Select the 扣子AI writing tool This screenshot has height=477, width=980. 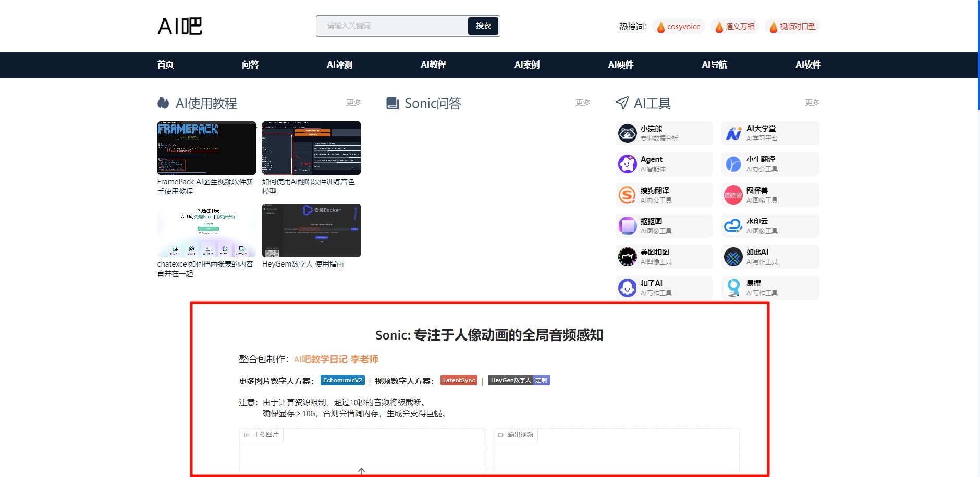point(664,287)
